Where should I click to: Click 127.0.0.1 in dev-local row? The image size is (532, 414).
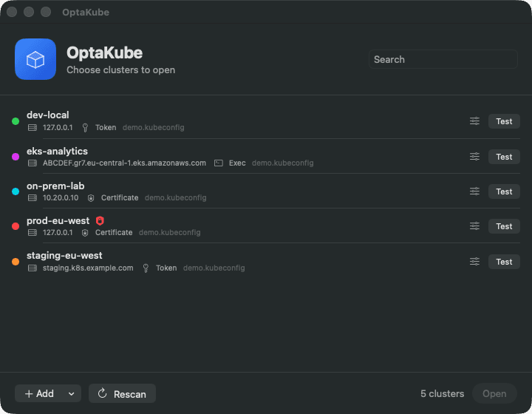click(58, 128)
